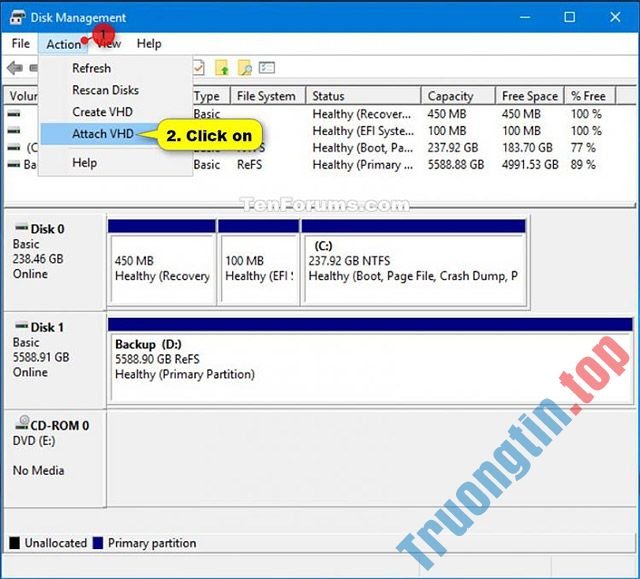
Task: Sort by the Capacity column header
Action: point(458,96)
